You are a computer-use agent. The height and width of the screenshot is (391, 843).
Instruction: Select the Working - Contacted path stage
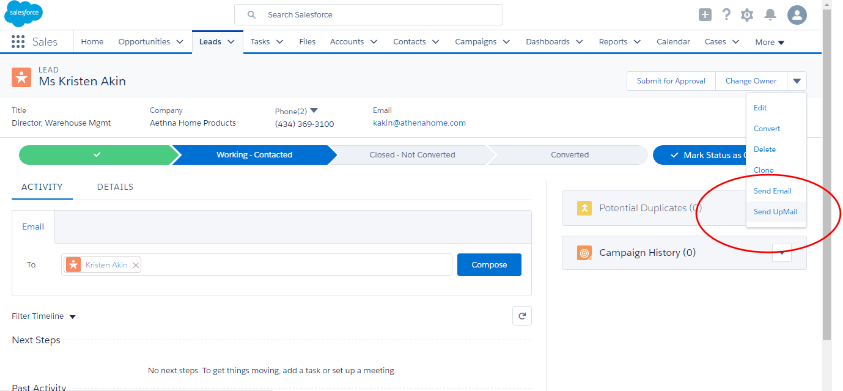pos(254,155)
